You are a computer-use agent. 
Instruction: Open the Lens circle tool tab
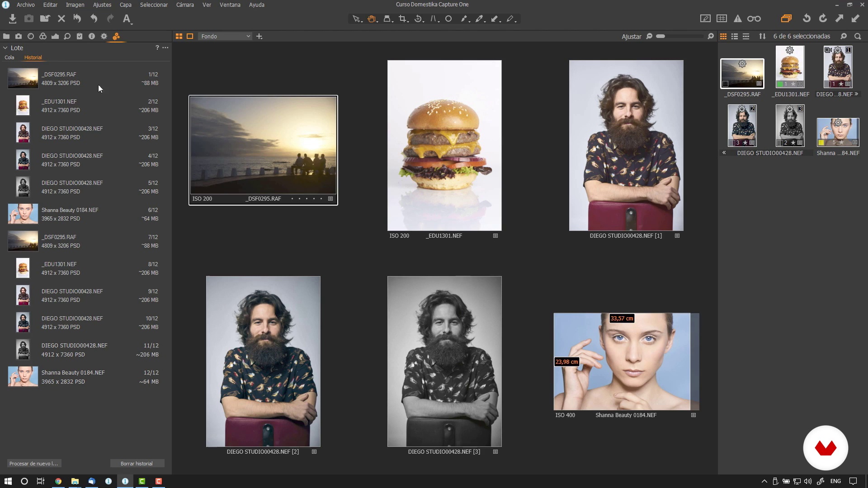click(31, 36)
